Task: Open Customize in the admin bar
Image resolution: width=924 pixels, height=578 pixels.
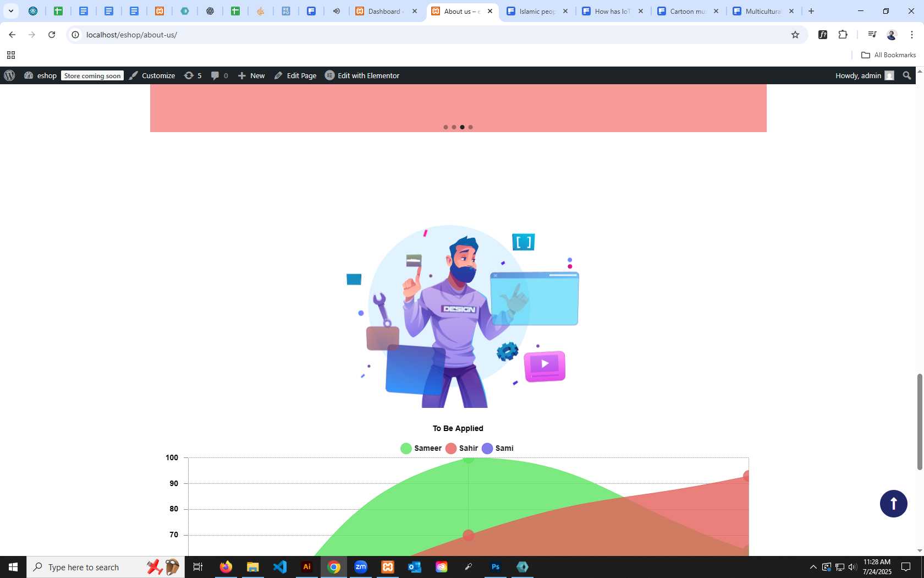Action: (x=152, y=75)
